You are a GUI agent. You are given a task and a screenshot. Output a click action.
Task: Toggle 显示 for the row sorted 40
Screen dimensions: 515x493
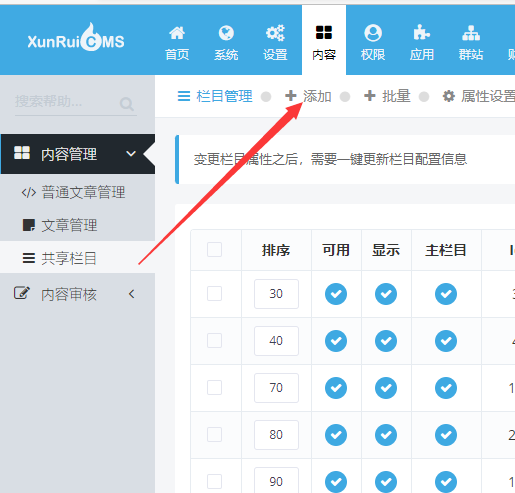(x=386, y=341)
